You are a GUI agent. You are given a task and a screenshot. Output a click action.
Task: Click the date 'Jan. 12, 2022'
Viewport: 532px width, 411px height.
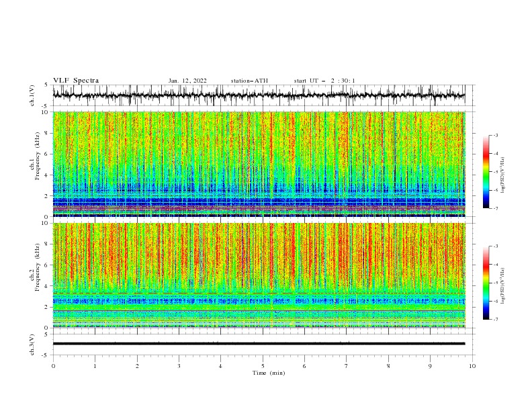[187, 81]
